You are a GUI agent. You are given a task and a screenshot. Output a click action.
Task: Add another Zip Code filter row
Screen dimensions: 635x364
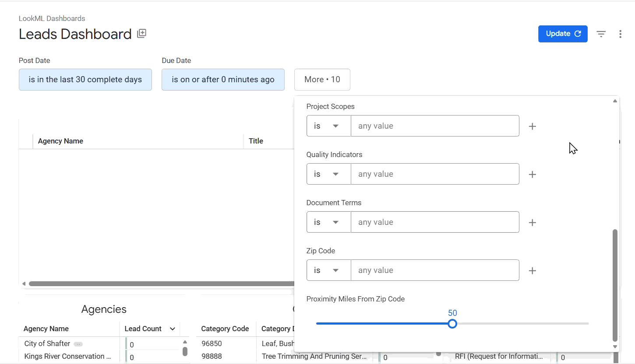[533, 270]
